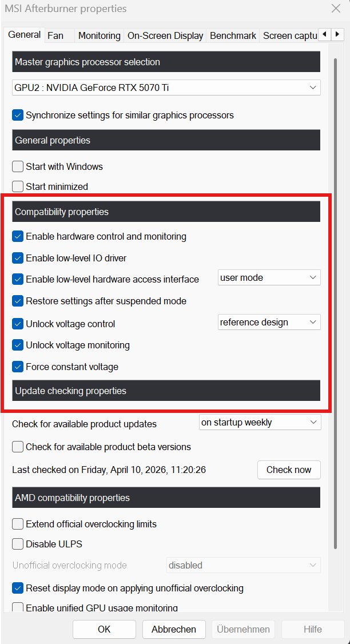This screenshot has width=350, height=644.
Task: Change the on startup weekly update frequency
Action: pyautogui.click(x=260, y=423)
